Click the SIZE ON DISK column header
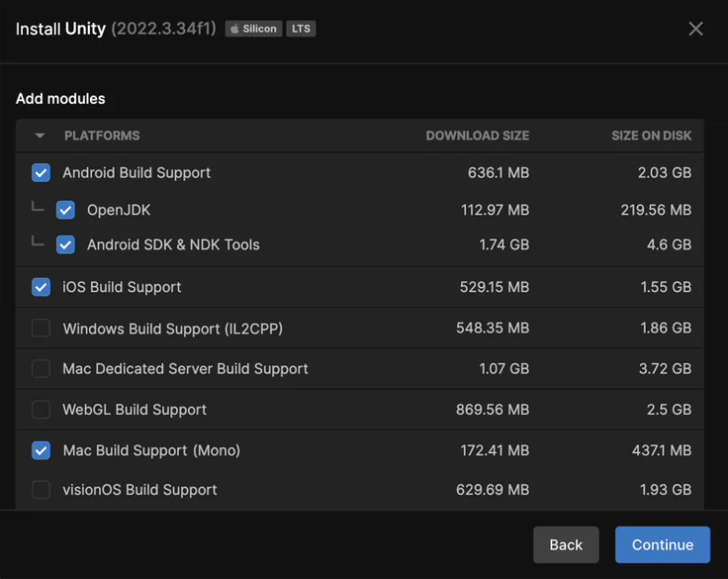The height and width of the screenshot is (579, 728). click(x=651, y=135)
